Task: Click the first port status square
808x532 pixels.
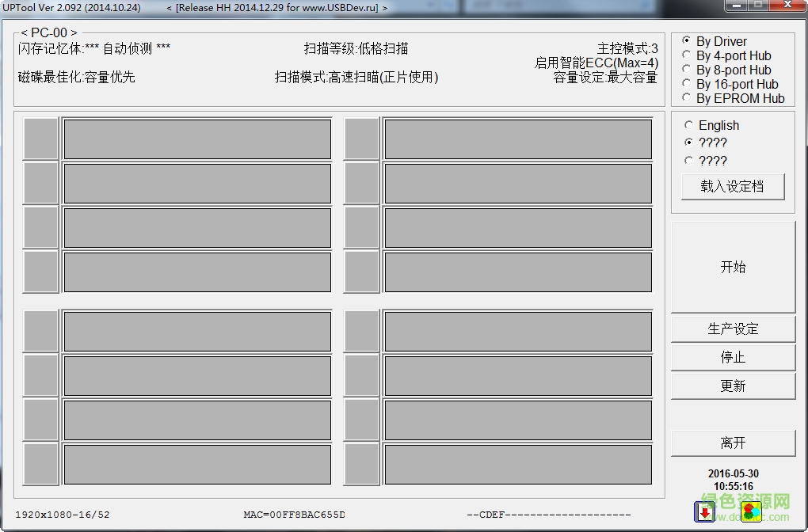Action: click(40, 139)
